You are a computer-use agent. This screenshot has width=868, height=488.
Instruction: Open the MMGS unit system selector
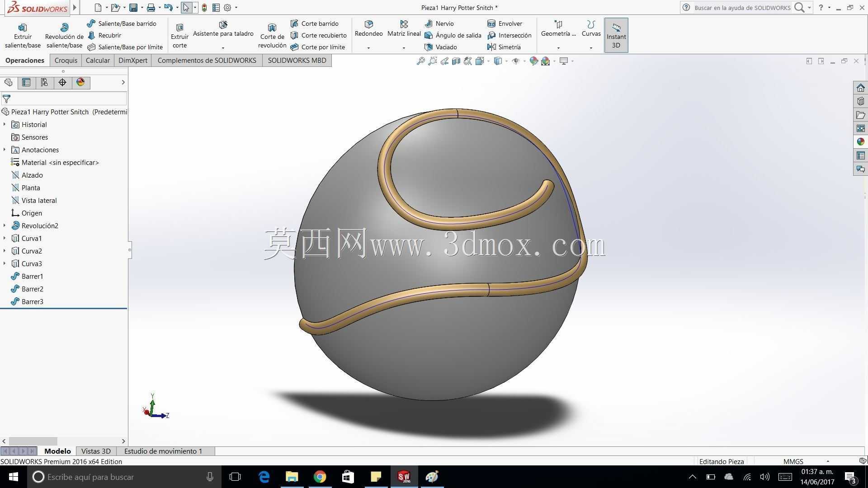[x=806, y=461]
